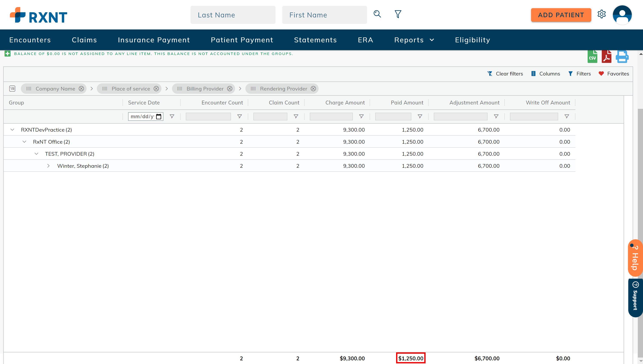Image resolution: width=643 pixels, height=364 pixels.
Task: Click the Company Name group chip
Action: (54, 89)
